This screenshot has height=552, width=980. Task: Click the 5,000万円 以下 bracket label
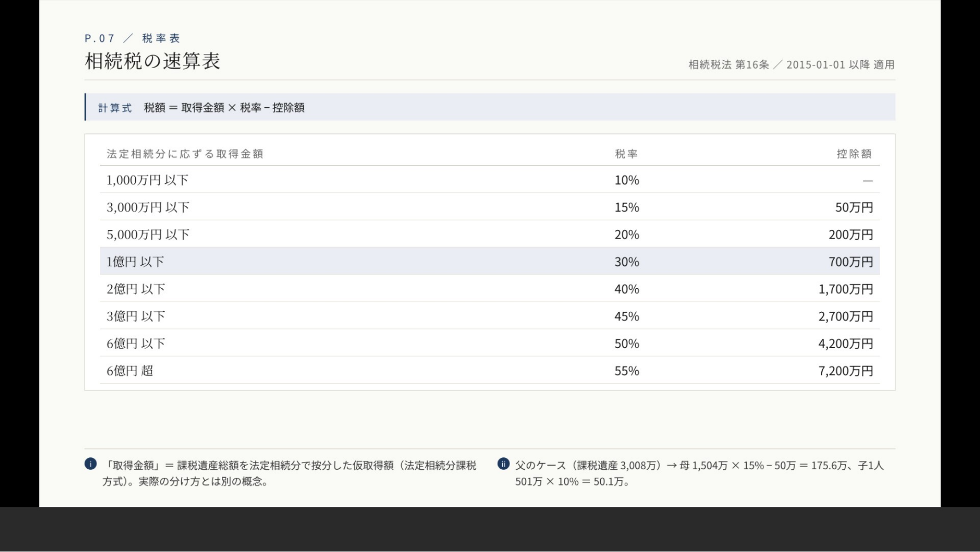(148, 234)
